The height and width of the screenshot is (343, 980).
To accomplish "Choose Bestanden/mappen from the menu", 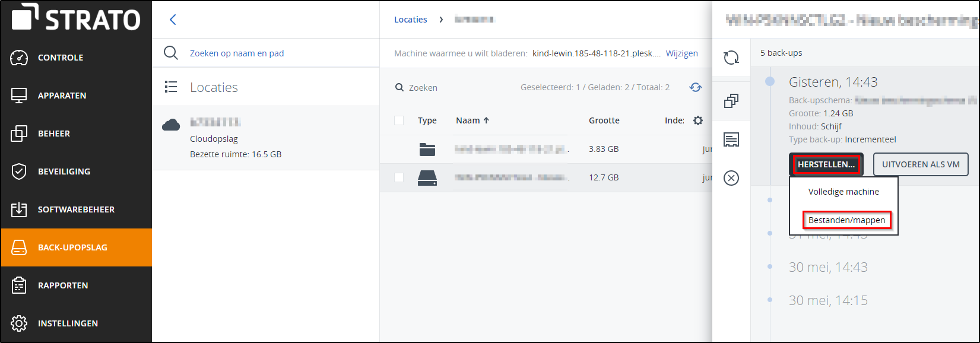I will click(846, 220).
